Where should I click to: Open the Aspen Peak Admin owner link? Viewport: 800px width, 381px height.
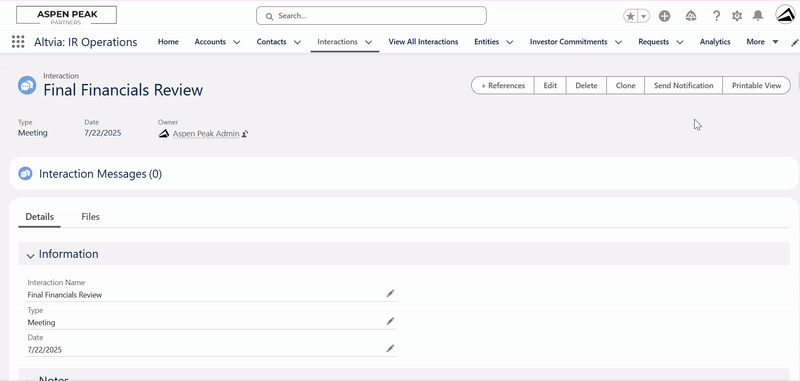point(206,134)
